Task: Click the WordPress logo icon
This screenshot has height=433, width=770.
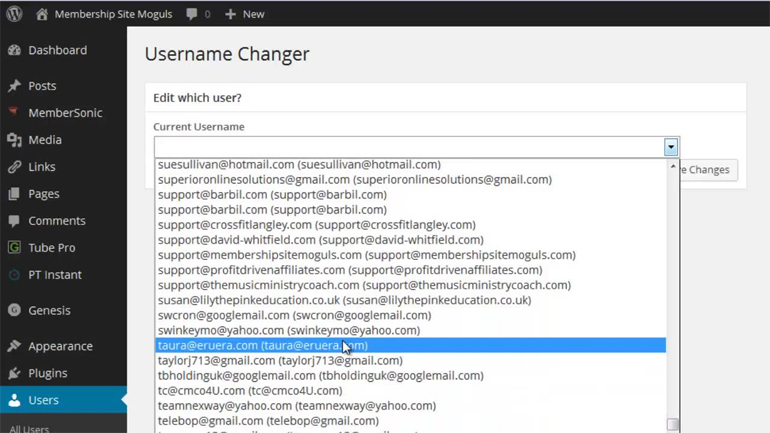Action: coord(14,14)
